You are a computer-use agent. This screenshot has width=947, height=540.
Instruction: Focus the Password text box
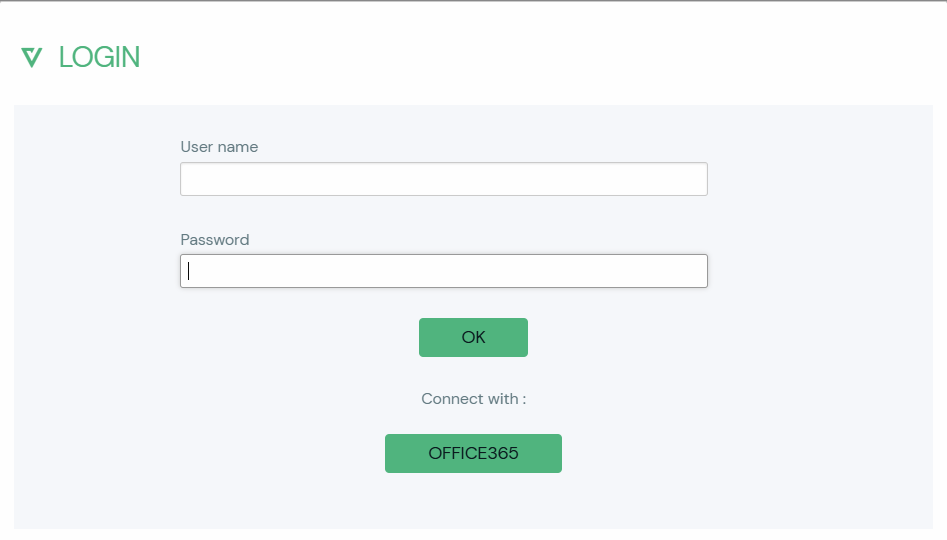(443, 271)
